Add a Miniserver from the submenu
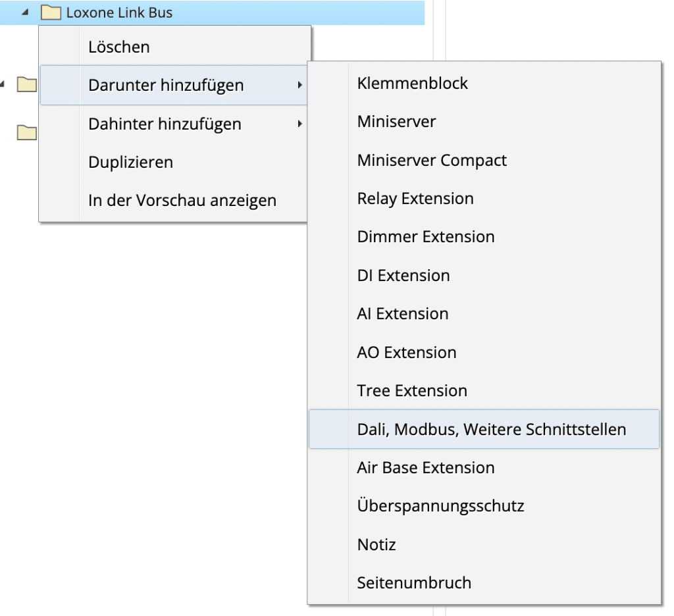This screenshot has height=616, width=674. (x=484, y=121)
